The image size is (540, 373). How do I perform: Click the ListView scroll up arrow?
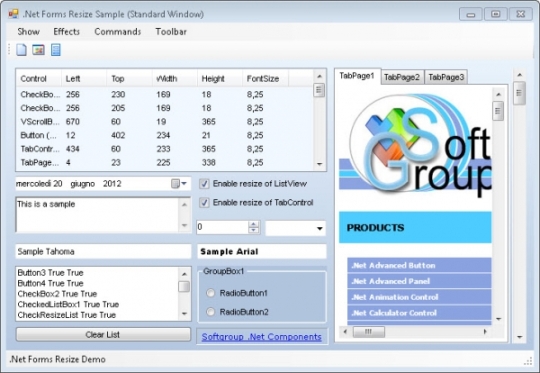point(319,76)
